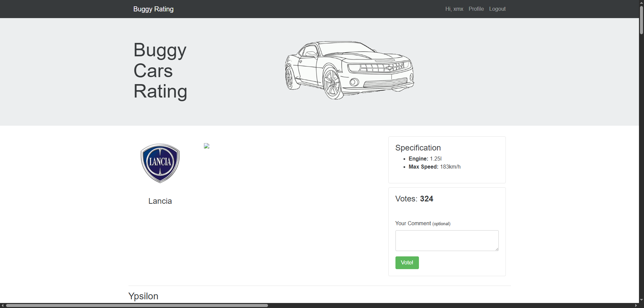Click the Specification panel heading
Image resolution: width=644 pixels, height=308 pixels.
[418, 148]
